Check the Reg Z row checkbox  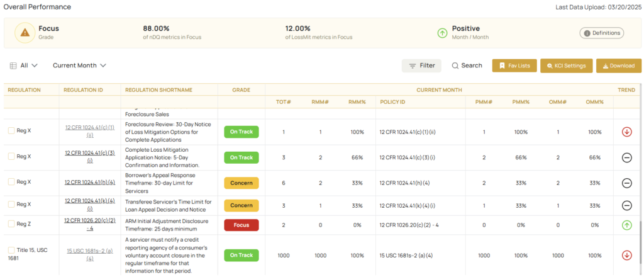pyautogui.click(x=11, y=224)
